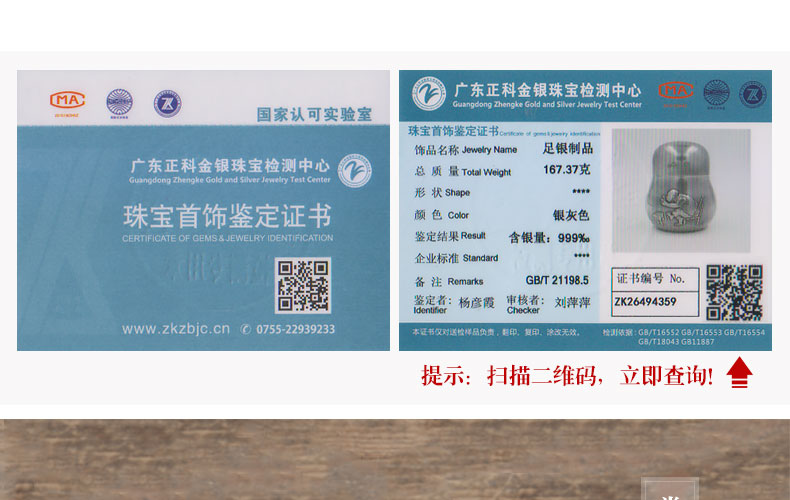Screen dimensions: 790x500
Task: Click the red hint text 扫描二维码, 立即查询!
Action: (600, 376)
